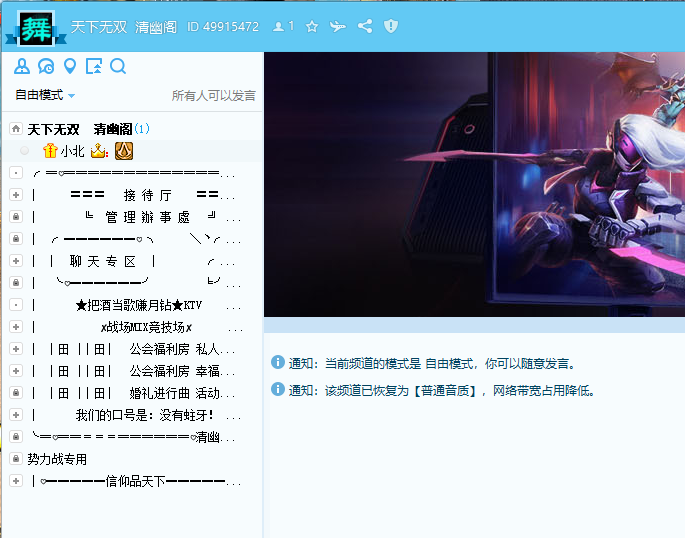Favorite the channel with the star icon
The height and width of the screenshot is (538, 685).
(312, 27)
